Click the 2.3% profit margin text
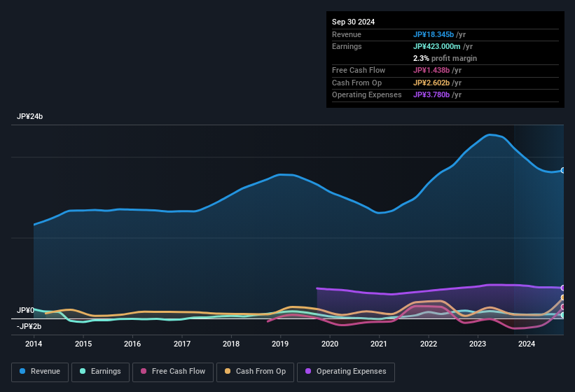Viewport: 575px width, 392px height. (445, 58)
